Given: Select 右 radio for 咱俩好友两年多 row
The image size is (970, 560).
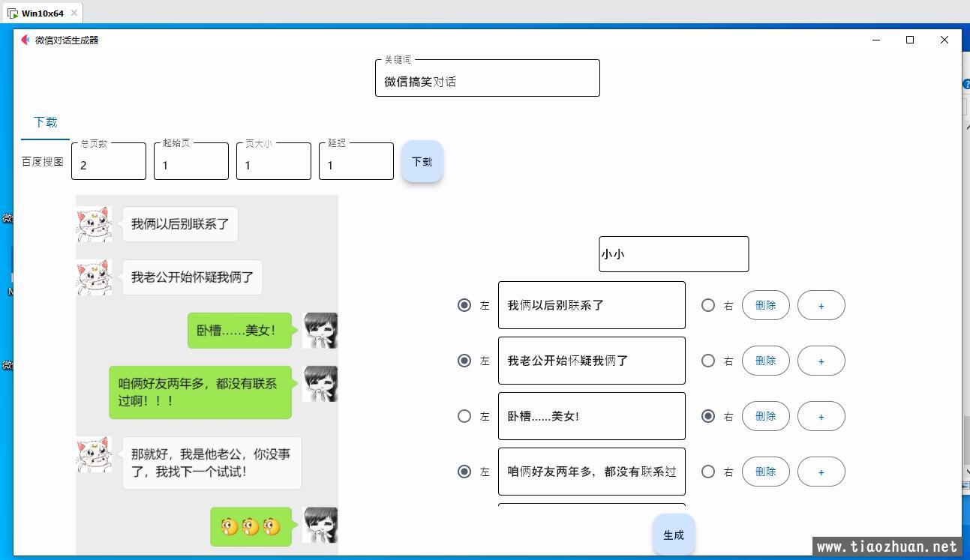Looking at the screenshot, I should pos(708,472).
